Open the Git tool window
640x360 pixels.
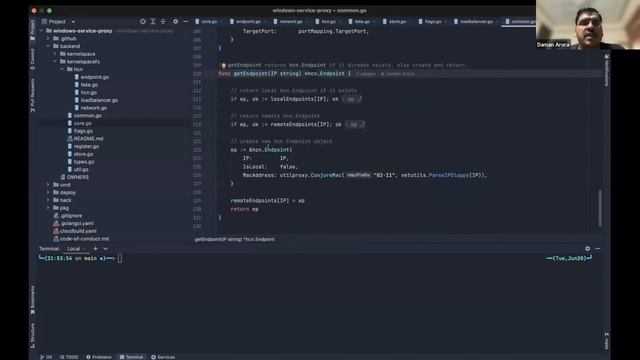pyautogui.click(x=46, y=357)
